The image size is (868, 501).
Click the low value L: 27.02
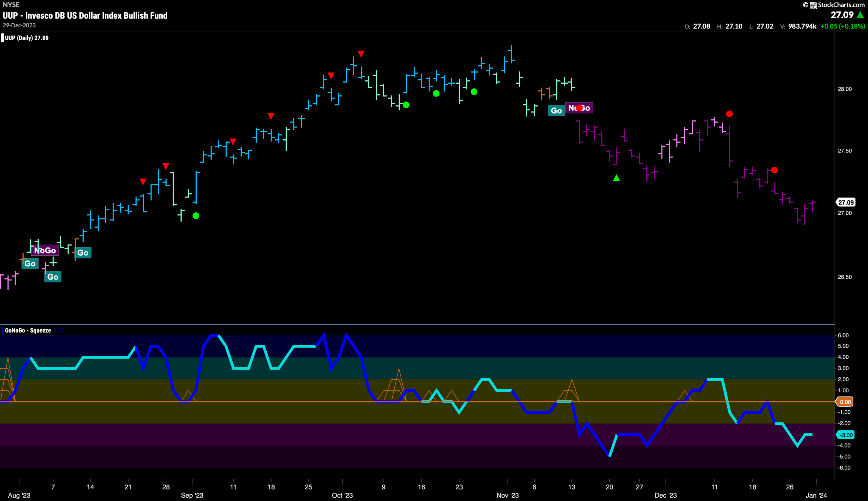pos(761,26)
